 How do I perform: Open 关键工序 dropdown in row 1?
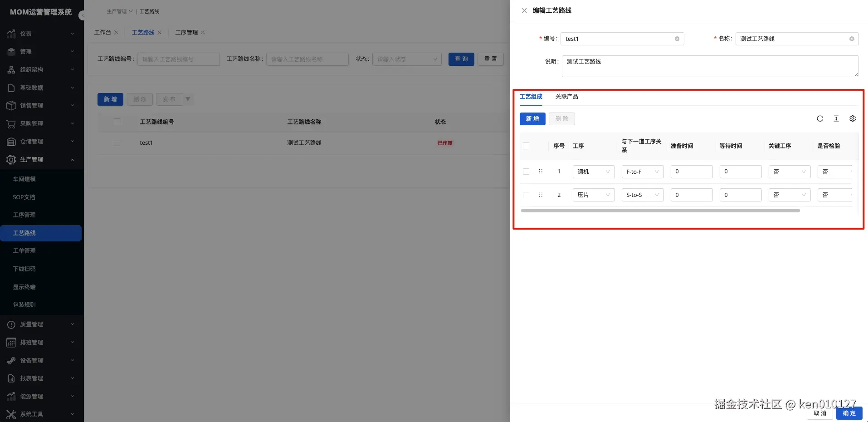click(x=790, y=172)
